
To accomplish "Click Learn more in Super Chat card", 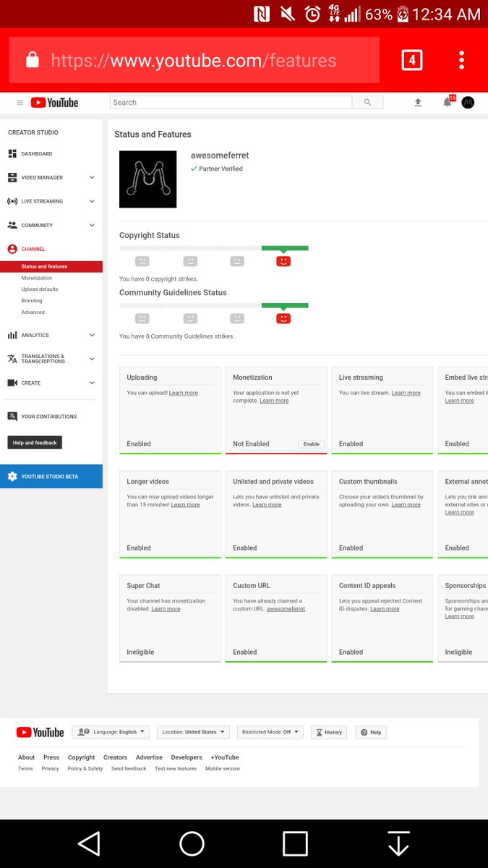I will pyautogui.click(x=166, y=609).
